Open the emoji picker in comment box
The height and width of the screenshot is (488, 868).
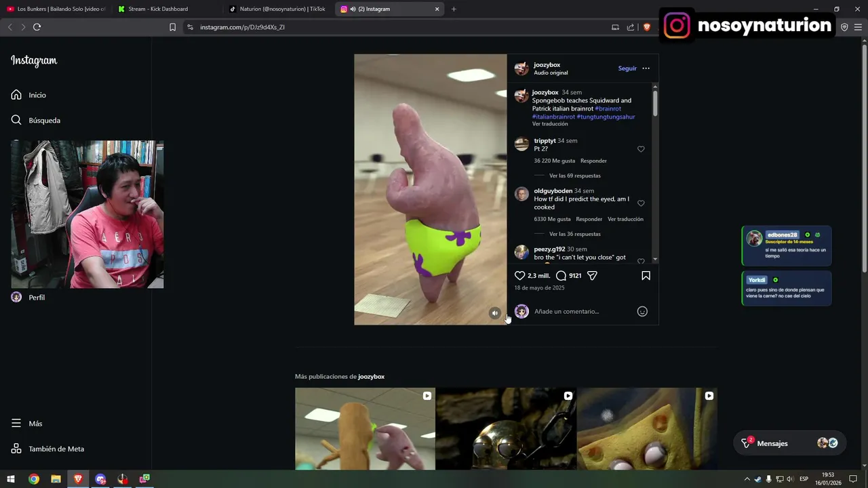coord(642,312)
